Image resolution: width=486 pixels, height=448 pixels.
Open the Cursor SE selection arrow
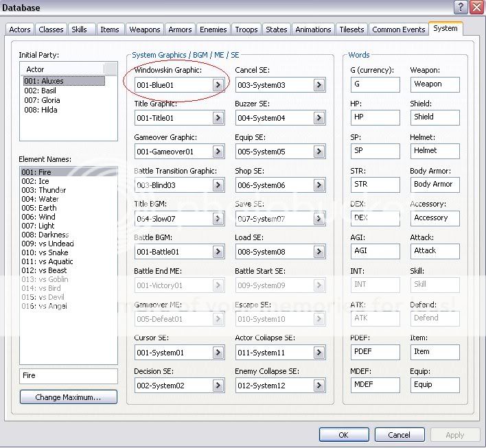[218, 353]
